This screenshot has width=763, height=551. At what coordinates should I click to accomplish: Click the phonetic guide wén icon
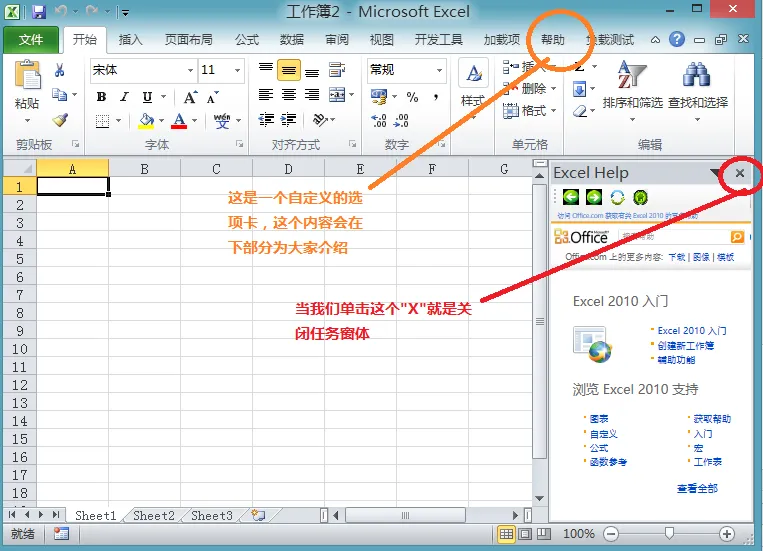coord(222,120)
